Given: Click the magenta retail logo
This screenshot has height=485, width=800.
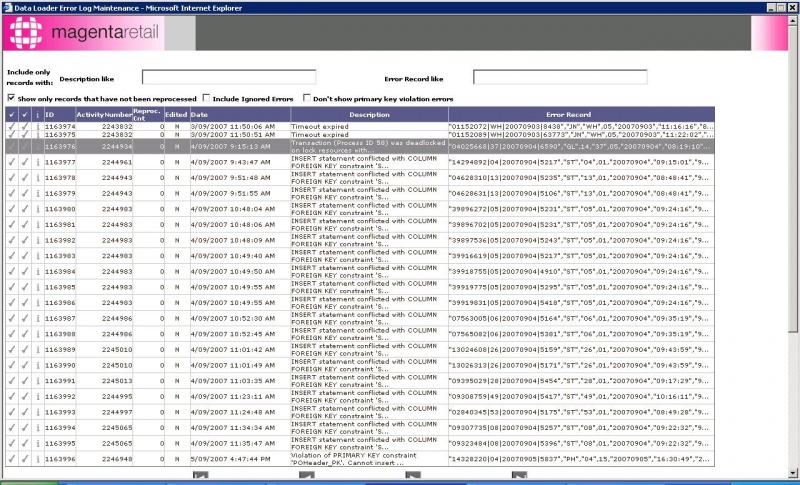Looking at the screenshot, I should click(84, 33).
